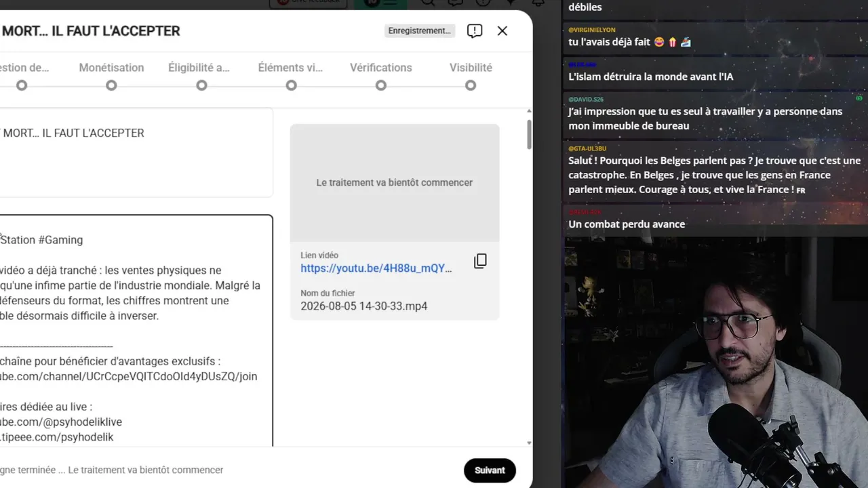Image resolution: width=868 pixels, height=488 pixels.
Task: Click the 'Nom du fichier' label
Action: point(328,293)
